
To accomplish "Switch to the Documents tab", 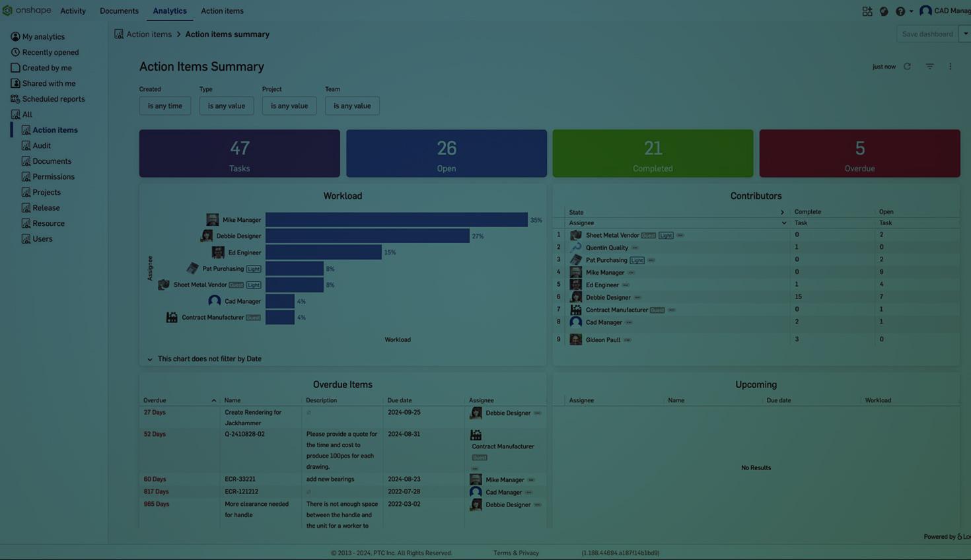I will coord(119,11).
